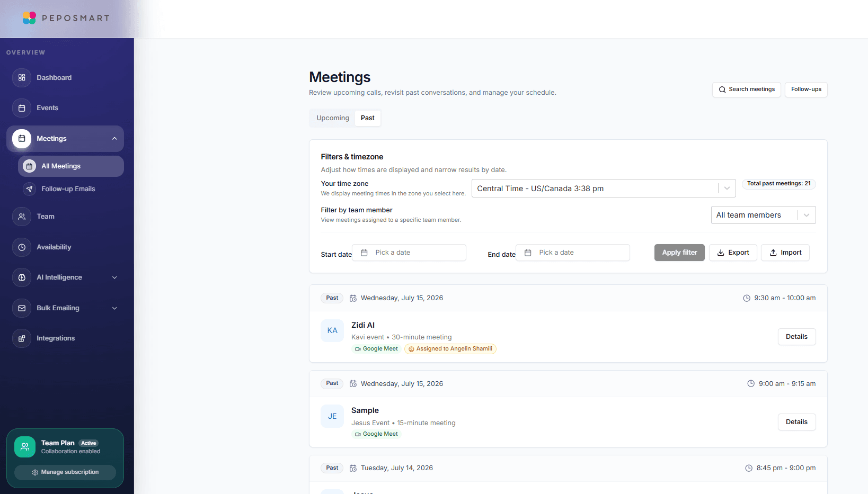Screen dimensions: 868x494
Task: Click the gear icon in Manage subscription
Action: coord(35,472)
